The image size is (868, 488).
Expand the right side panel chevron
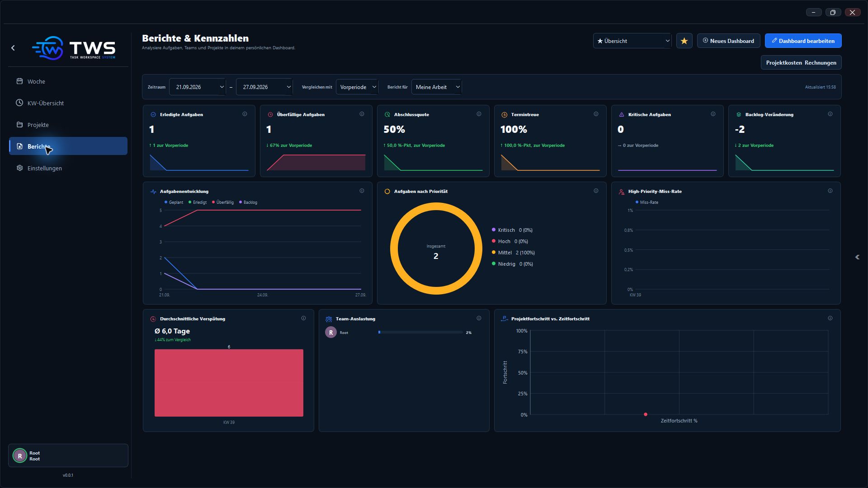coord(857,257)
